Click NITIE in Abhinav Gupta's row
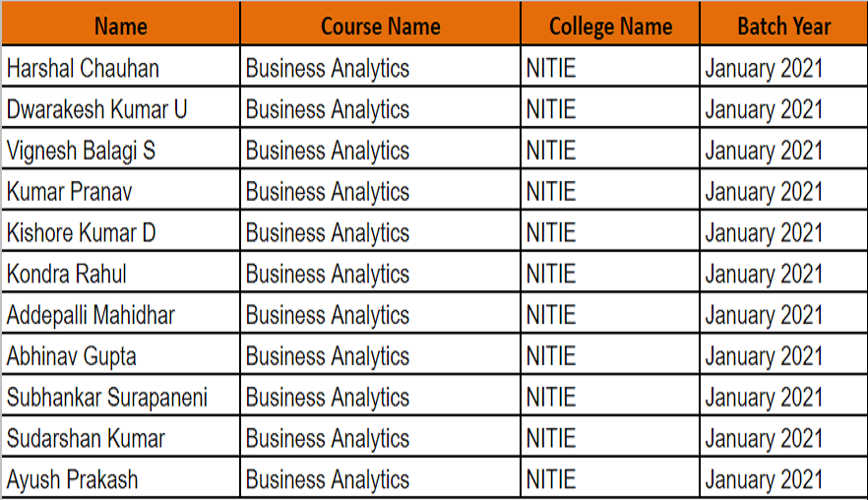 pyautogui.click(x=551, y=356)
